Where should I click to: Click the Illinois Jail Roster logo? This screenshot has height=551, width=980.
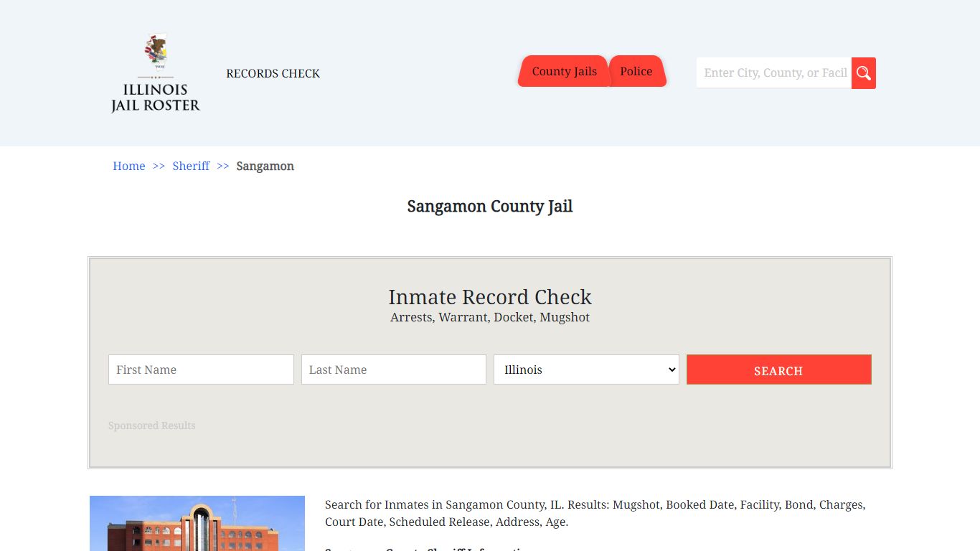coord(156,72)
